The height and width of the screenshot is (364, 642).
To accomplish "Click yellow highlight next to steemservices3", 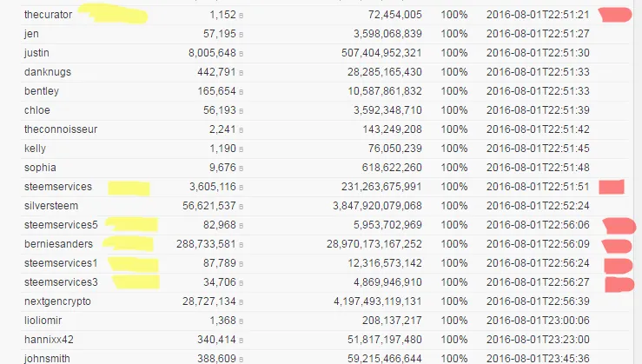I will (x=136, y=282).
